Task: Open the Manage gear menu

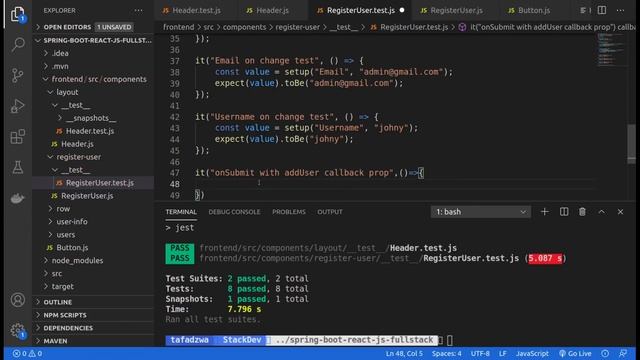Action: coord(18,330)
